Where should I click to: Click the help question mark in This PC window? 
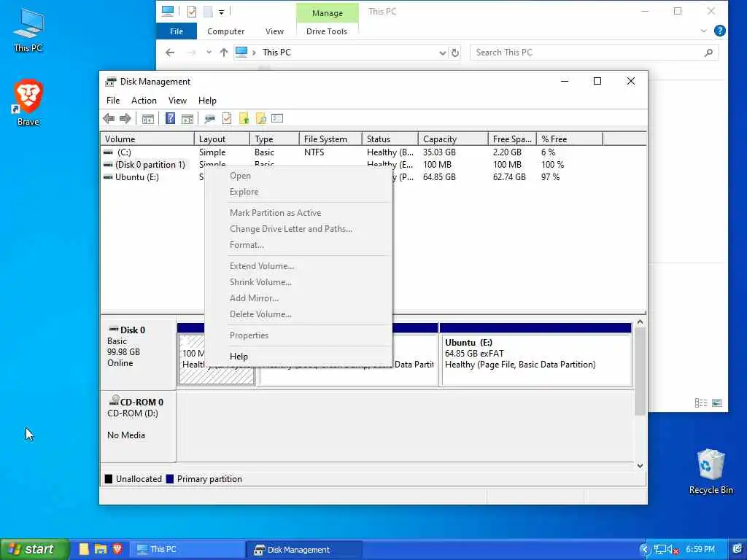pos(720,31)
